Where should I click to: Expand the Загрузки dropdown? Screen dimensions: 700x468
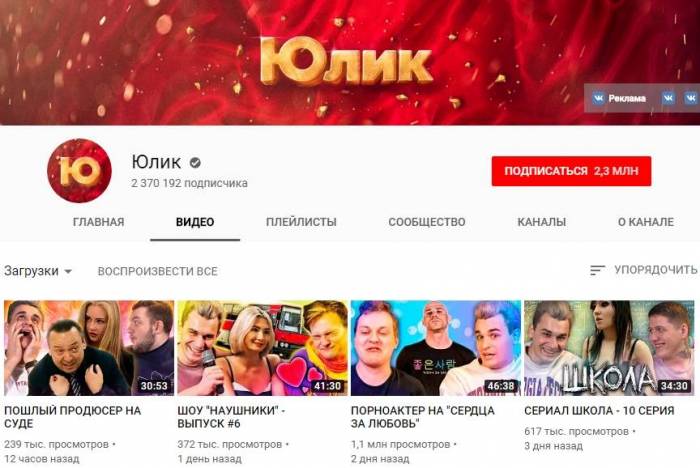click(x=38, y=271)
